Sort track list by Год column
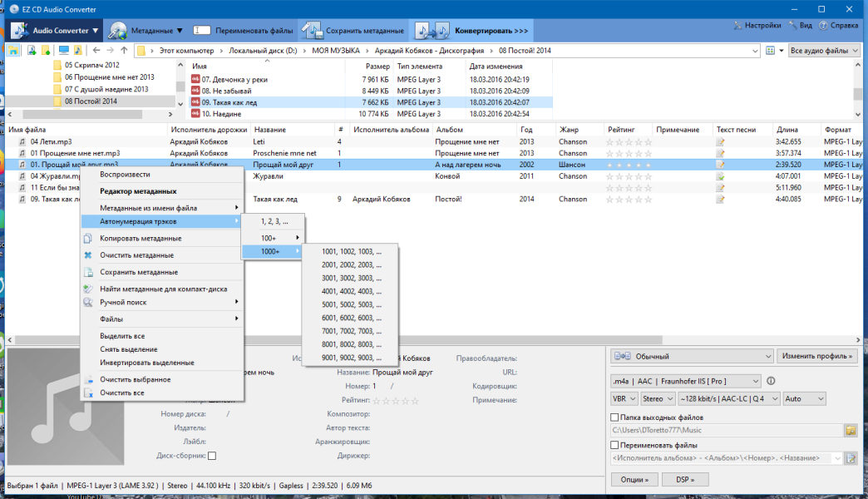 (526, 130)
